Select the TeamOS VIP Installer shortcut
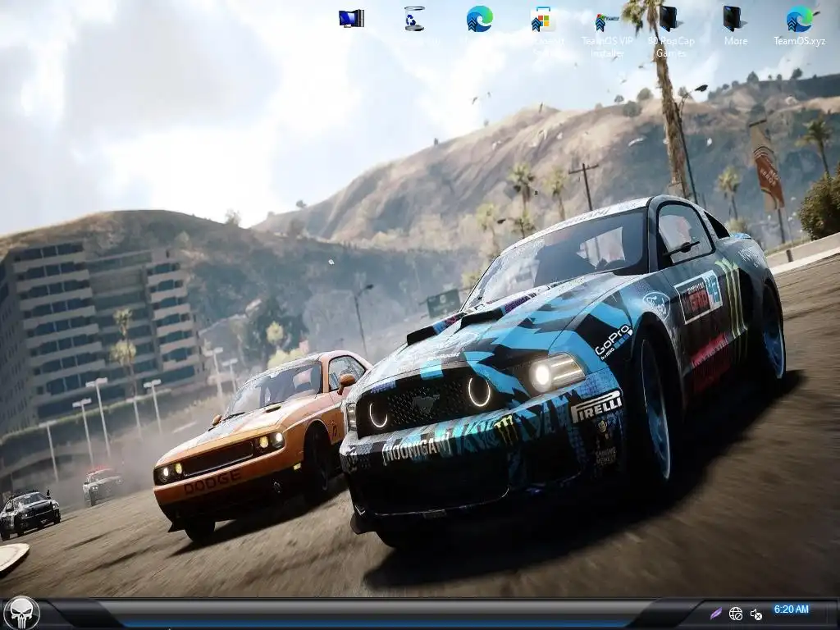840x630 pixels. click(x=607, y=31)
